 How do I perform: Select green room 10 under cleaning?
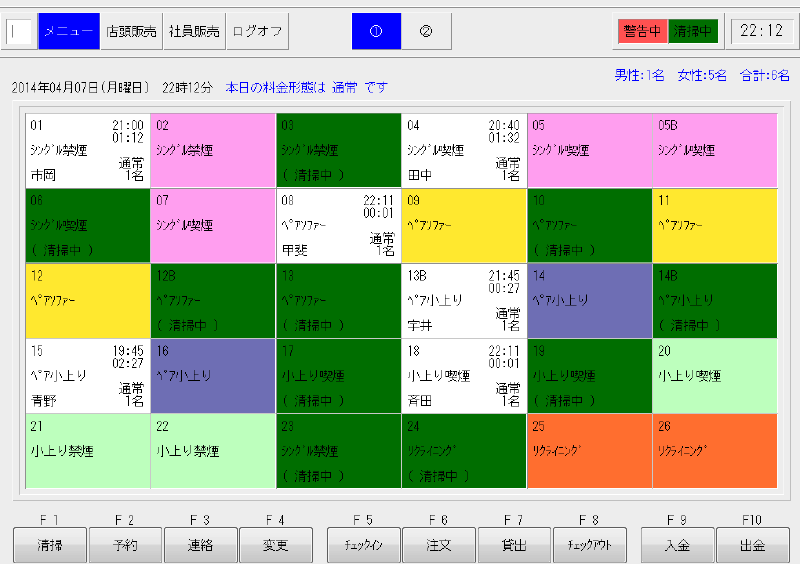click(590, 226)
